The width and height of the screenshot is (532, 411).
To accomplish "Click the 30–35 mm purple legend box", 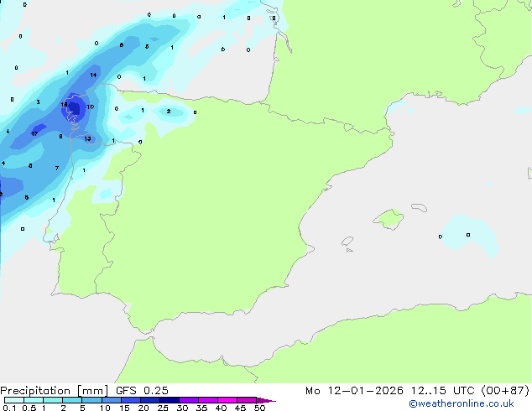I will pos(189,400).
